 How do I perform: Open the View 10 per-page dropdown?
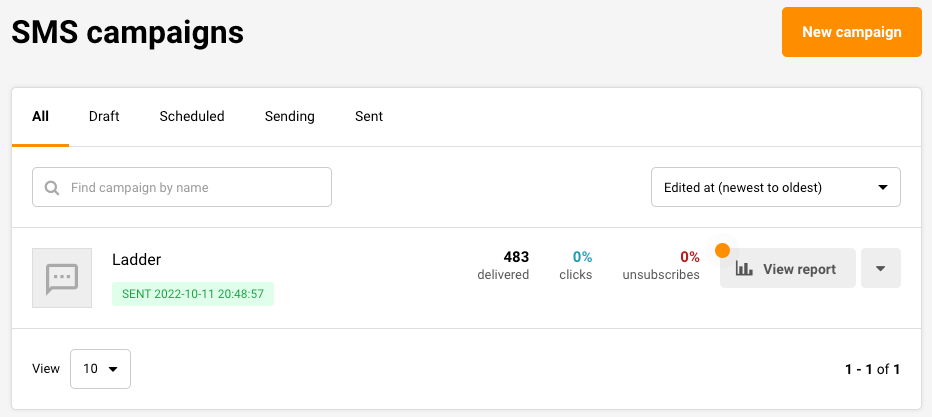(x=100, y=368)
